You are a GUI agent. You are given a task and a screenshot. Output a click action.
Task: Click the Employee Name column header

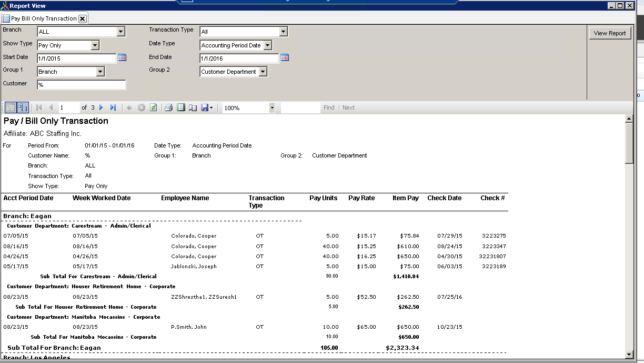[185, 198]
